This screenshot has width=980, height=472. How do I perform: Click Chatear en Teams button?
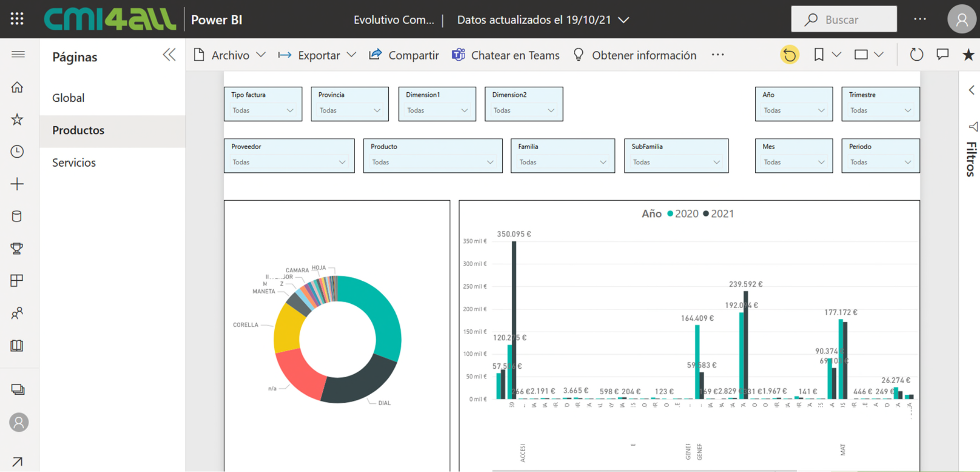506,55
